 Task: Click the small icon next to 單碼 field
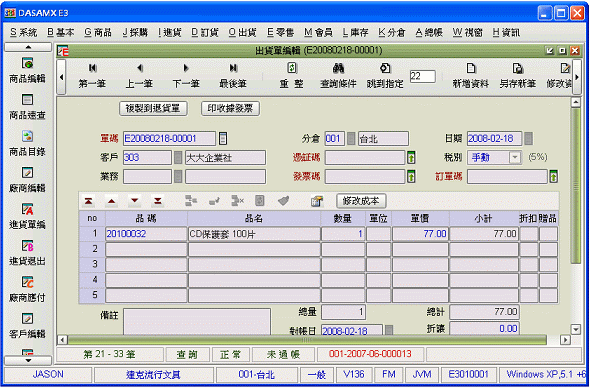223,138
